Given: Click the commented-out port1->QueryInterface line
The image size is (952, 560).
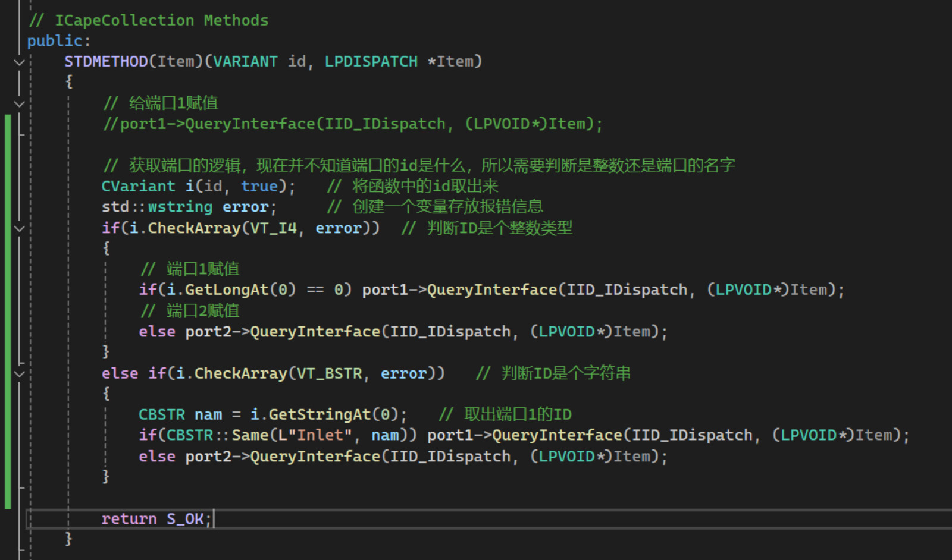Looking at the screenshot, I should [x=353, y=124].
